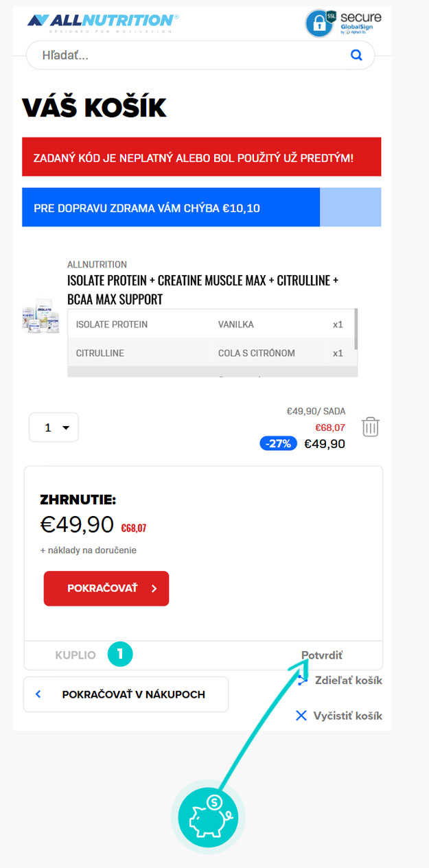Image resolution: width=429 pixels, height=868 pixels.
Task: Click the product contents list scrollbar
Action: pos(356,329)
